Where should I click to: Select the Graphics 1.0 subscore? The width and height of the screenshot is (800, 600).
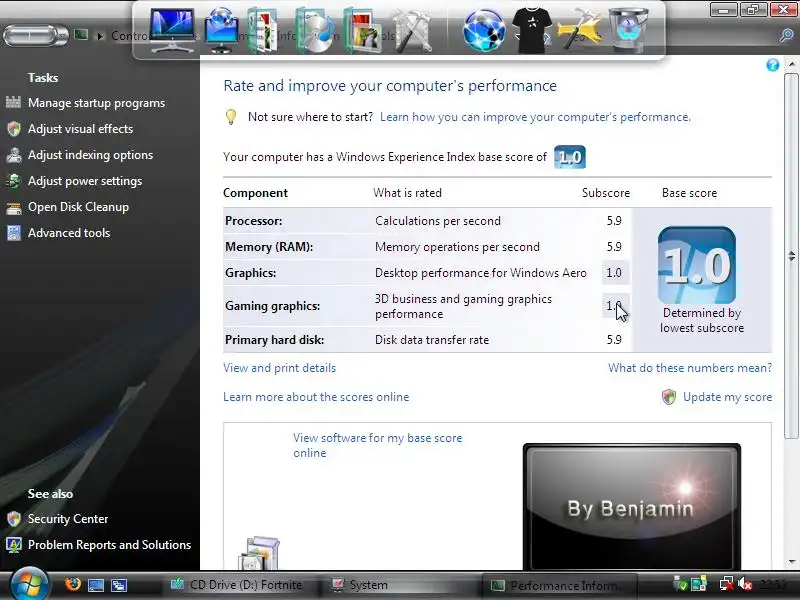coord(614,273)
